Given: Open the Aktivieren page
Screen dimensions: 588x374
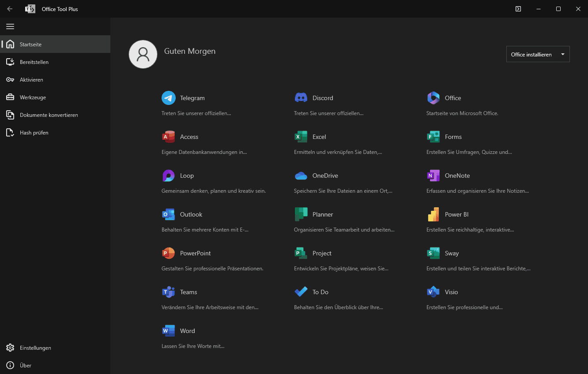Looking at the screenshot, I should (x=55, y=79).
